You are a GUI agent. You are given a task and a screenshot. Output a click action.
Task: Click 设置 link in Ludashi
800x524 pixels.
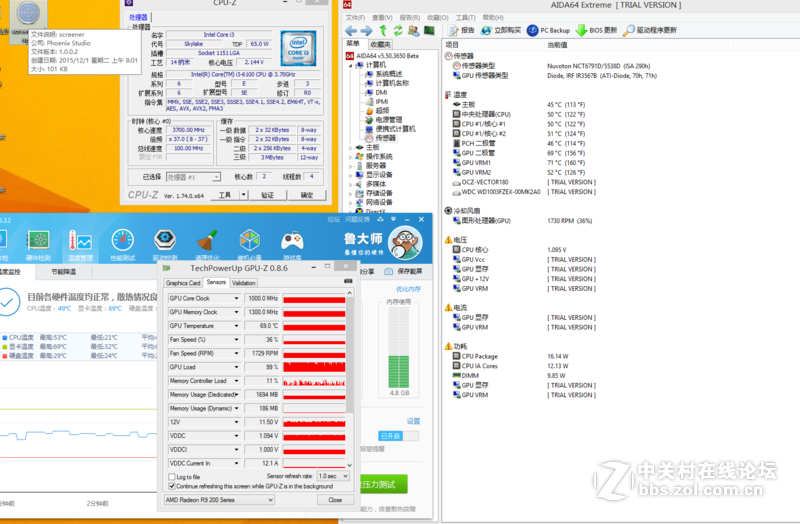413,421
